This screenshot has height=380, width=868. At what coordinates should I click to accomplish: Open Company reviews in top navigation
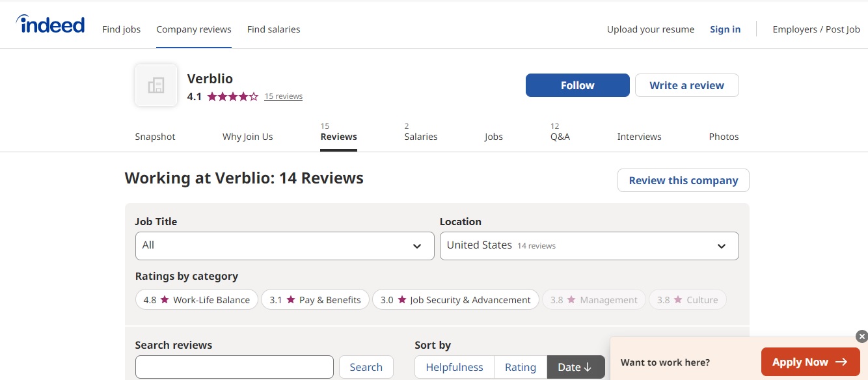pos(194,29)
